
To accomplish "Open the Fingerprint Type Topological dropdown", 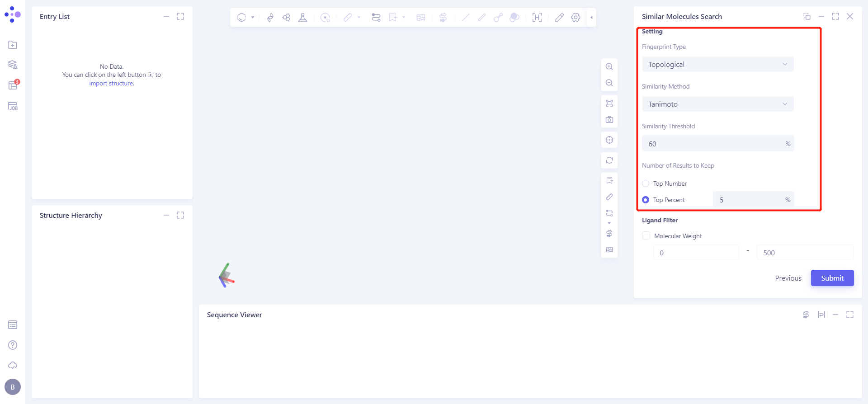I will click(718, 64).
